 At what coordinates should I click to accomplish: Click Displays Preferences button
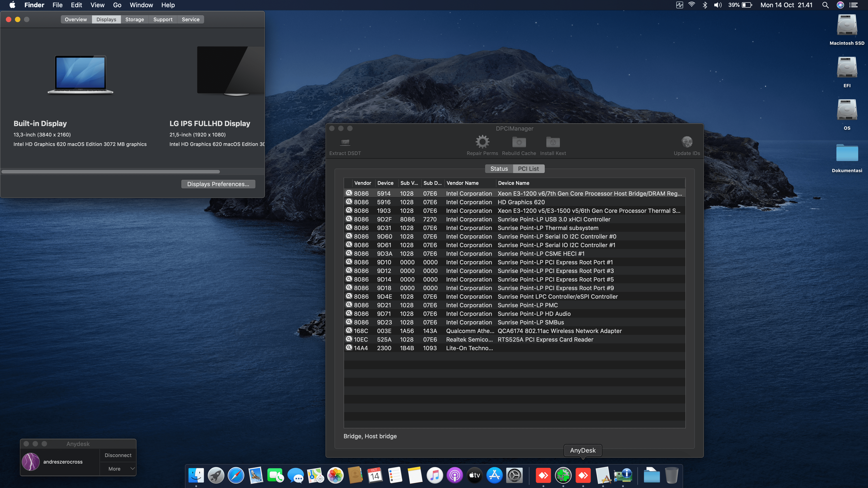coord(218,184)
